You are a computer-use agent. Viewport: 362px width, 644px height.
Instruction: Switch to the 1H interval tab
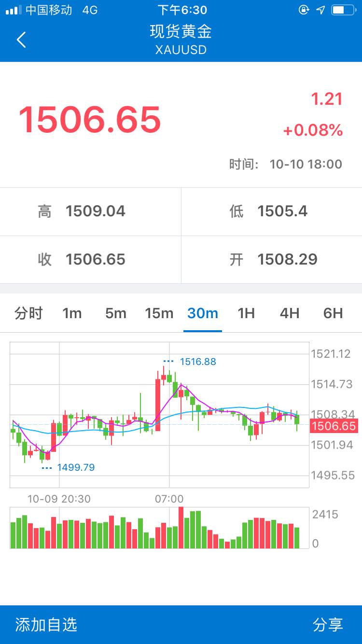click(x=246, y=313)
